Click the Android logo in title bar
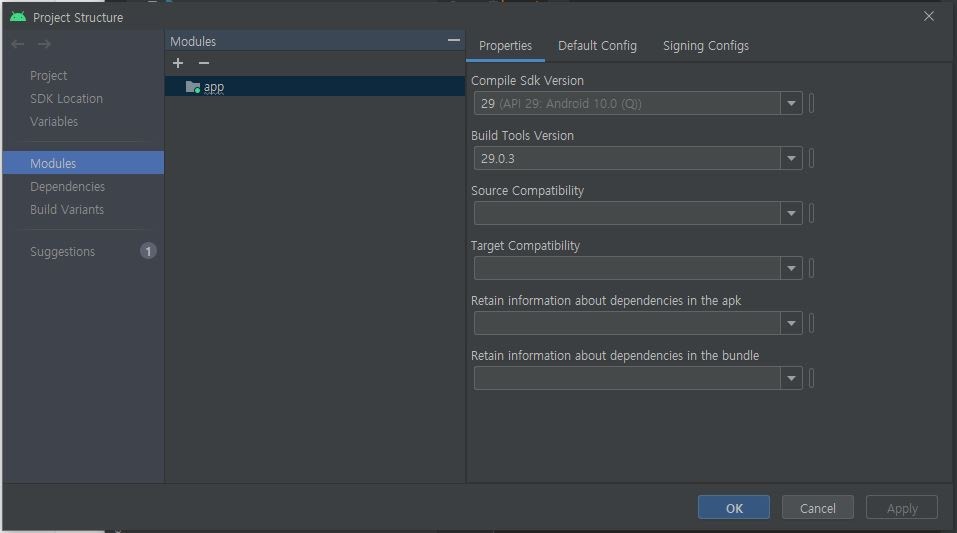Viewport: 957px width, 533px height. (x=18, y=17)
